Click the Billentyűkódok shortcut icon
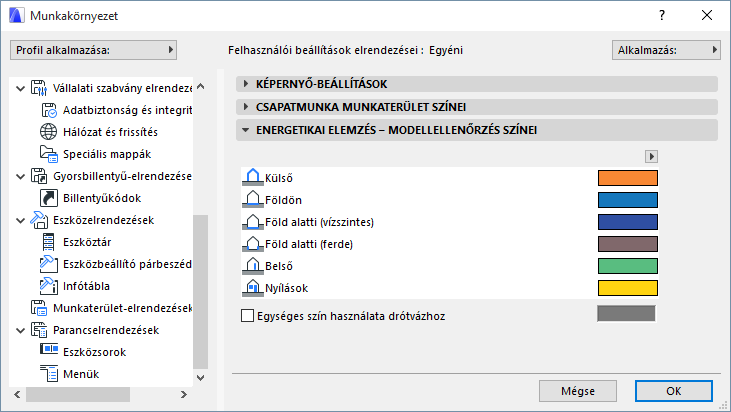Image resolution: width=731 pixels, height=412 pixels. click(49, 198)
